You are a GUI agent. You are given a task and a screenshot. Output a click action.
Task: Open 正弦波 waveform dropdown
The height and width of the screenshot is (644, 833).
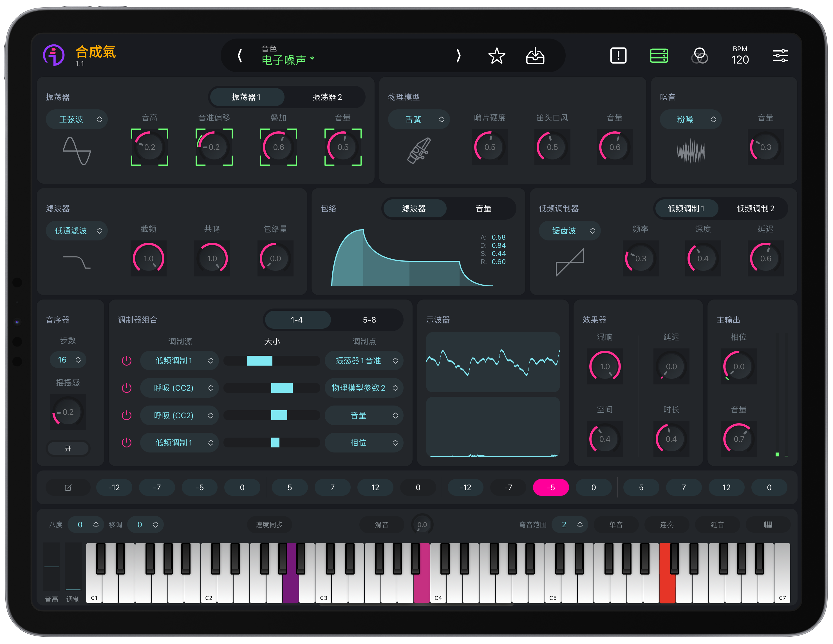click(77, 119)
